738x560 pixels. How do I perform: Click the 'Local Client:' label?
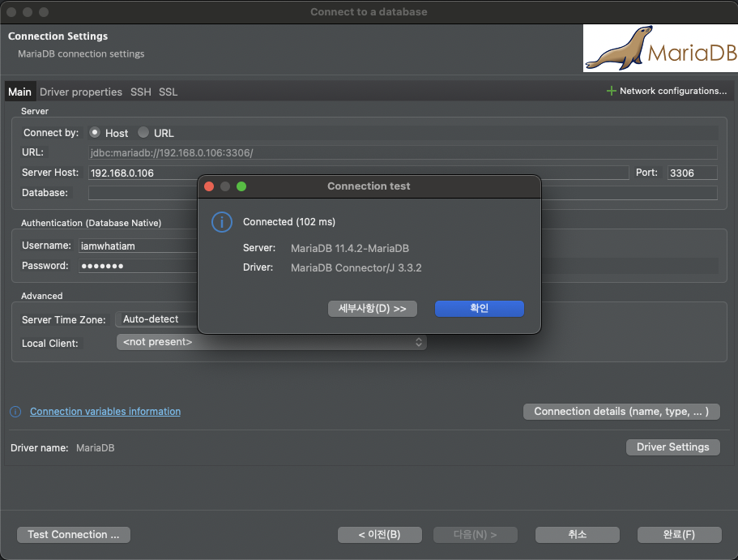(x=50, y=344)
